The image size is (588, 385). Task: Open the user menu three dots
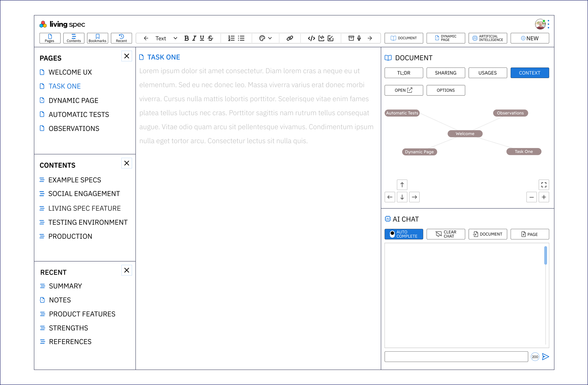pyautogui.click(x=548, y=24)
